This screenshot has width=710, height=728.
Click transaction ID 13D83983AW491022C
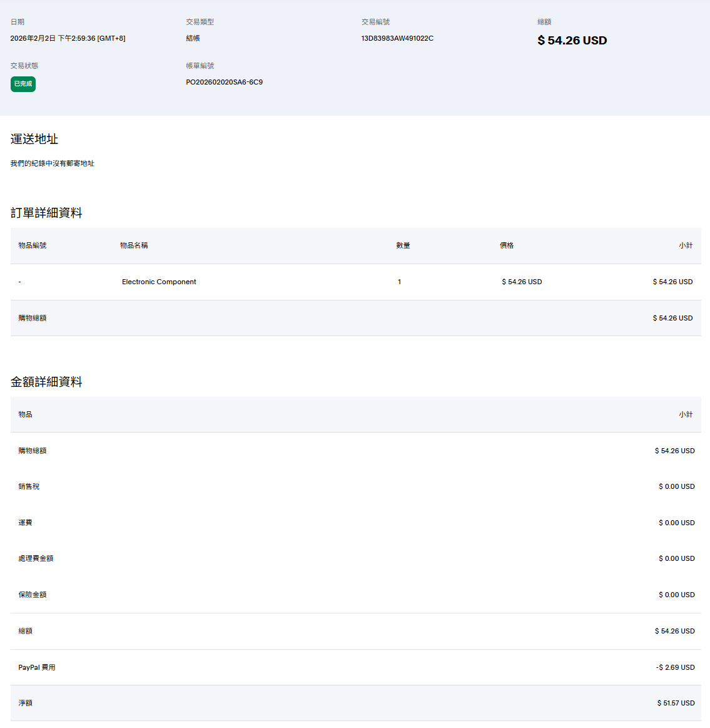coord(397,38)
